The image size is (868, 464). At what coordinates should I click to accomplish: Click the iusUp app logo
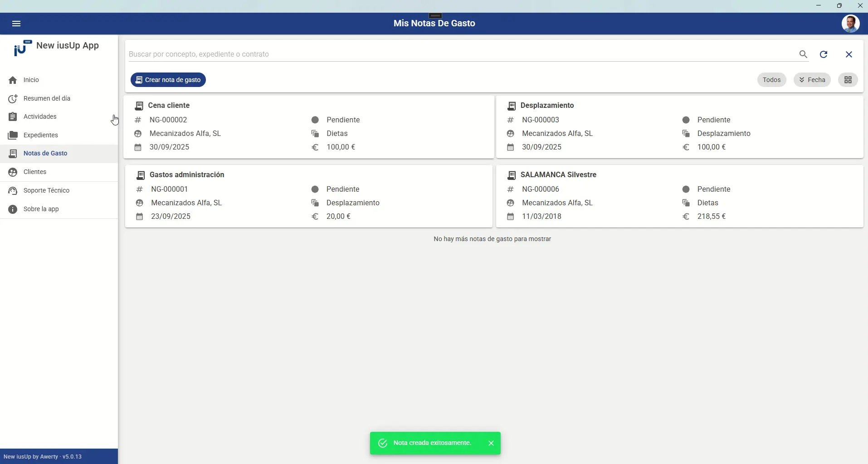pos(23,48)
